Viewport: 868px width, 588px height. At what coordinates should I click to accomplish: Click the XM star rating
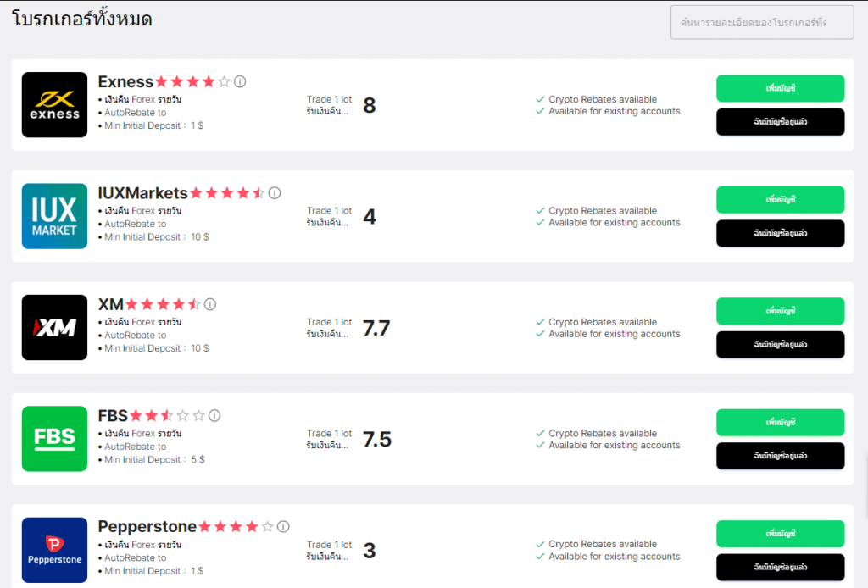coord(163,304)
